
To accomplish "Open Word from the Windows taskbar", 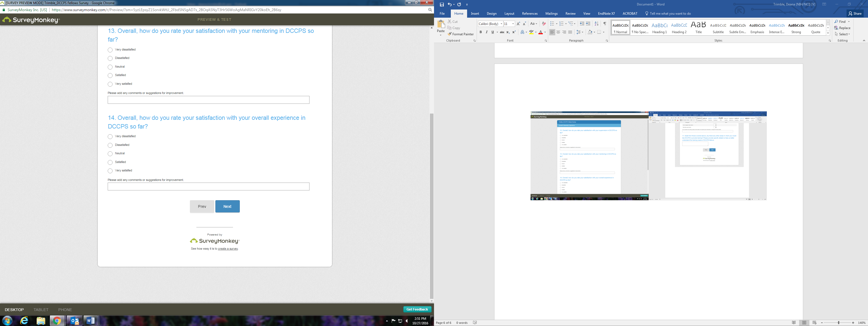I will pyautogui.click(x=91, y=321).
